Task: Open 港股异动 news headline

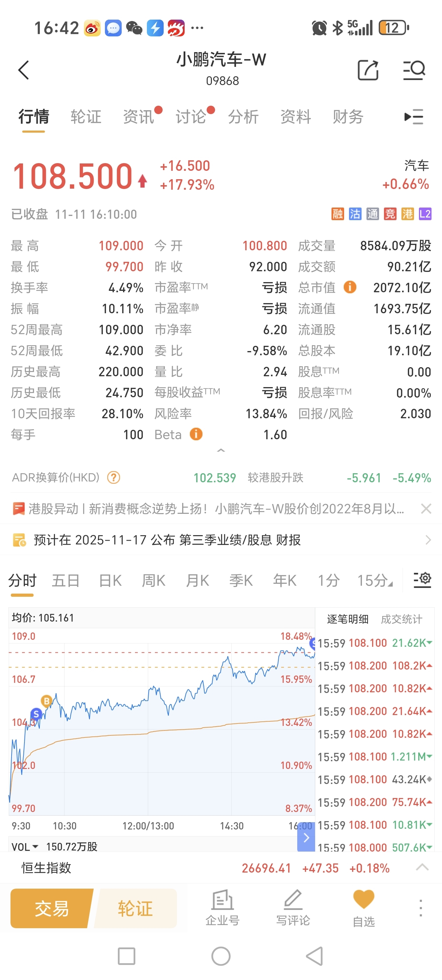Action: tap(216, 509)
